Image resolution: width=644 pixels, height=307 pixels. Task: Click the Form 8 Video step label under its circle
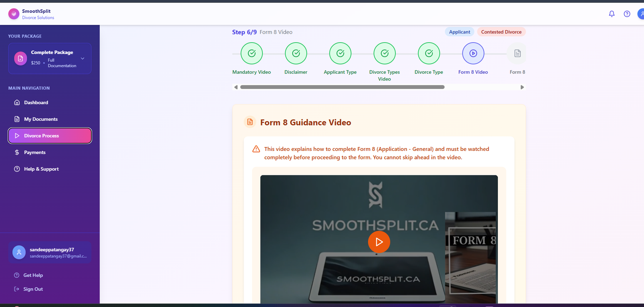(x=473, y=72)
